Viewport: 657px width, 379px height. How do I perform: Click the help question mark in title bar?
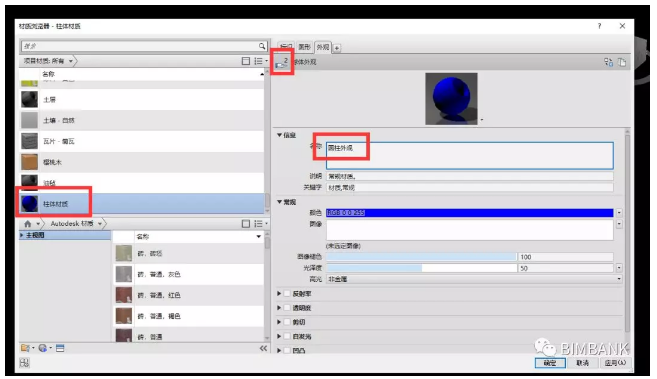[600, 26]
